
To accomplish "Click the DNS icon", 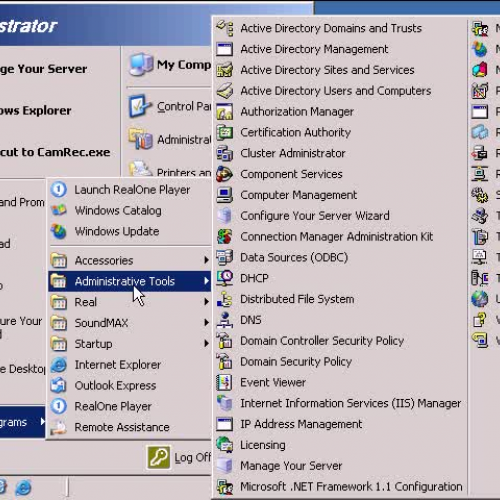I will (x=225, y=320).
